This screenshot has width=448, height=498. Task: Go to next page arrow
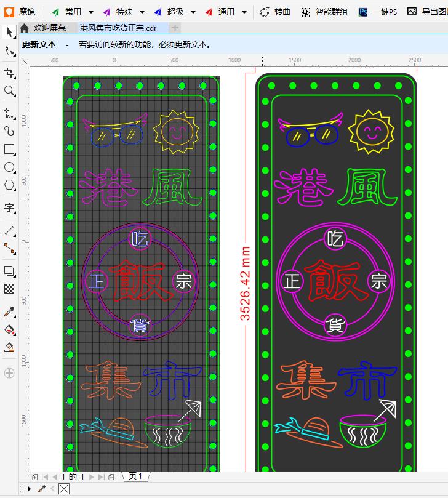92,476
